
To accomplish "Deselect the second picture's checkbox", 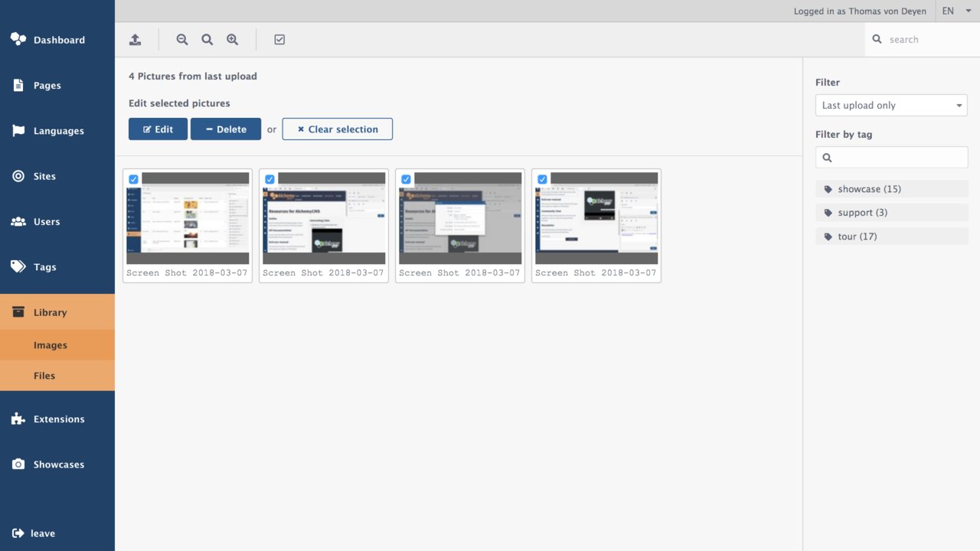I will [269, 179].
